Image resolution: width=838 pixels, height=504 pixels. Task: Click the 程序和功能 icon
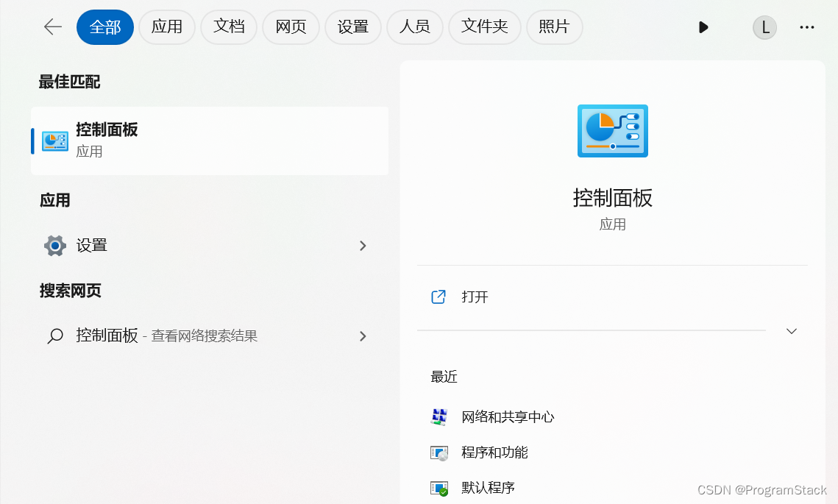[438, 452]
